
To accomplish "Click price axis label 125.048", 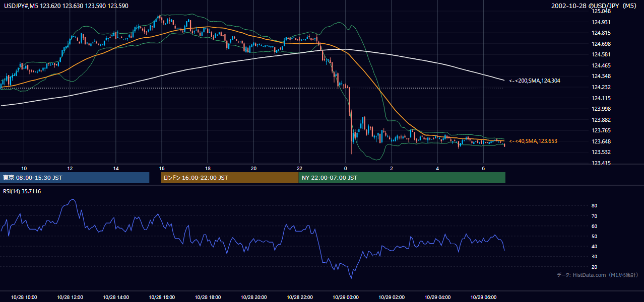I will coord(601,11).
